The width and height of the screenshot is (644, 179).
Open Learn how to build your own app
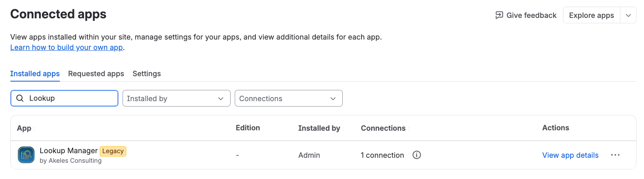click(66, 47)
